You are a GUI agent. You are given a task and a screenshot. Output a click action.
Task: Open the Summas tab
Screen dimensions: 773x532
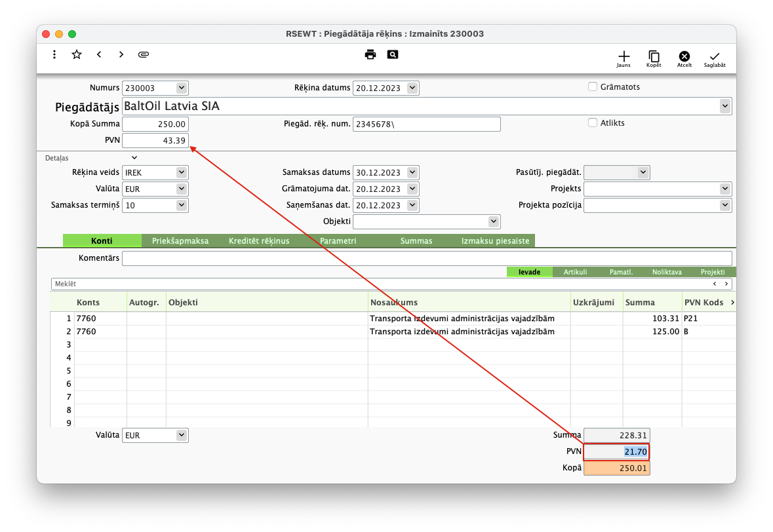(x=416, y=241)
